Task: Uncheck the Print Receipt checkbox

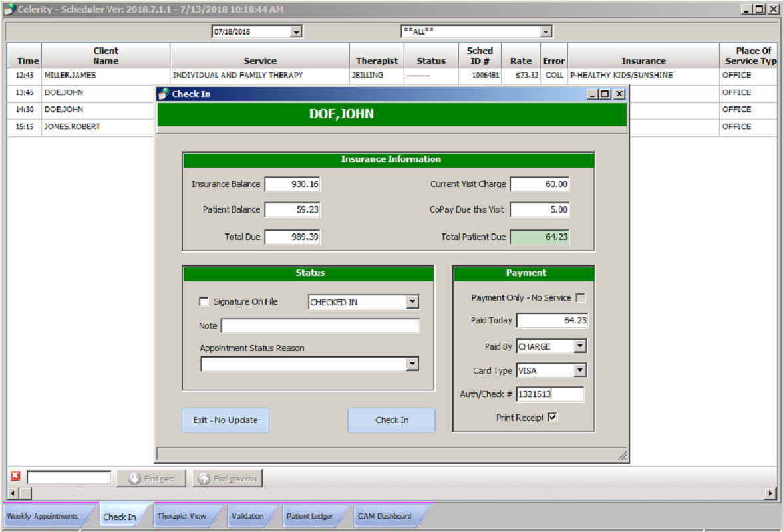Action: click(552, 417)
